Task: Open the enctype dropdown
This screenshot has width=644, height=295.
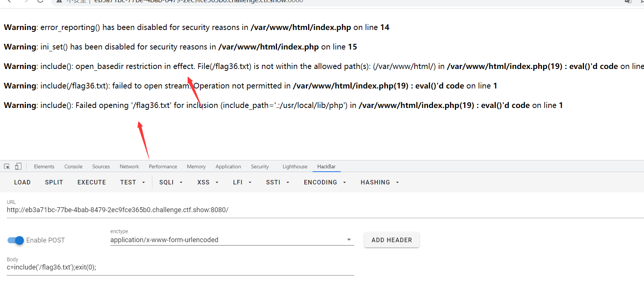Action: pyautogui.click(x=232, y=240)
